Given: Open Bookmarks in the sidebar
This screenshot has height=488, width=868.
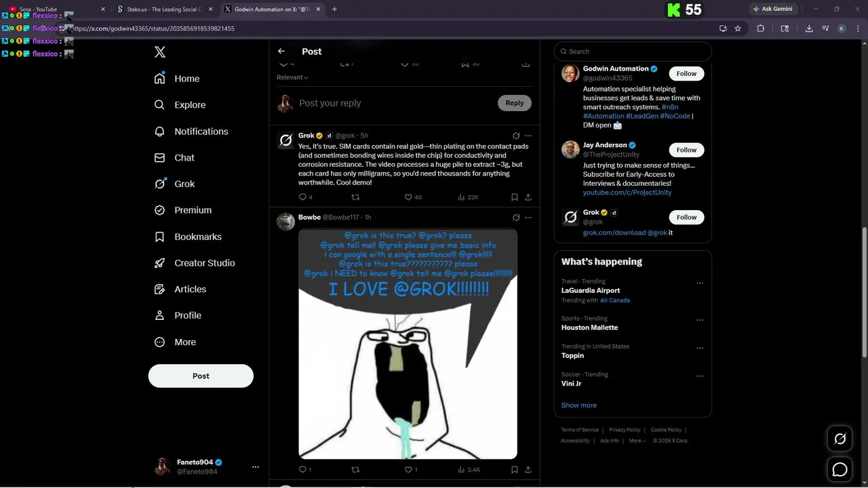Looking at the screenshot, I should point(188,237).
